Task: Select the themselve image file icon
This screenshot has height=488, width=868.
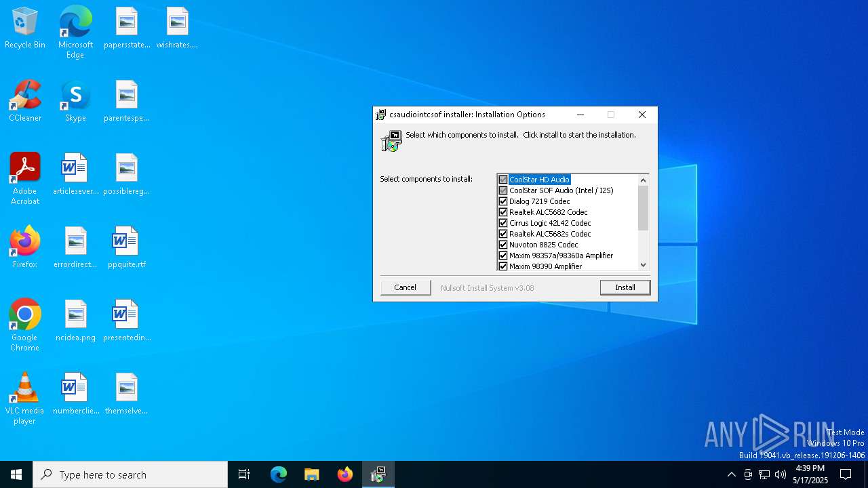Action: (x=127, y=394)
